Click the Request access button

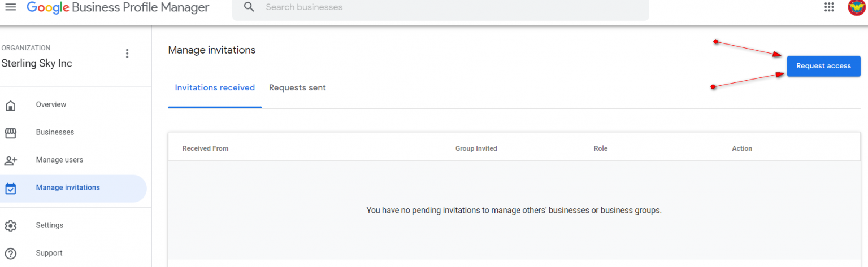click(x=823, y=66)
